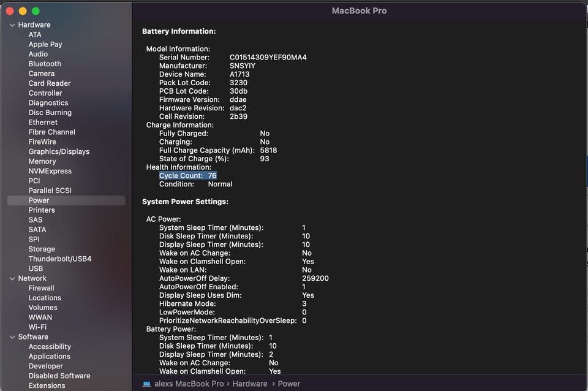The image size is (588, 391).
Task: Click the laptop icon in path bar
Action: click(x=146, y=384)
